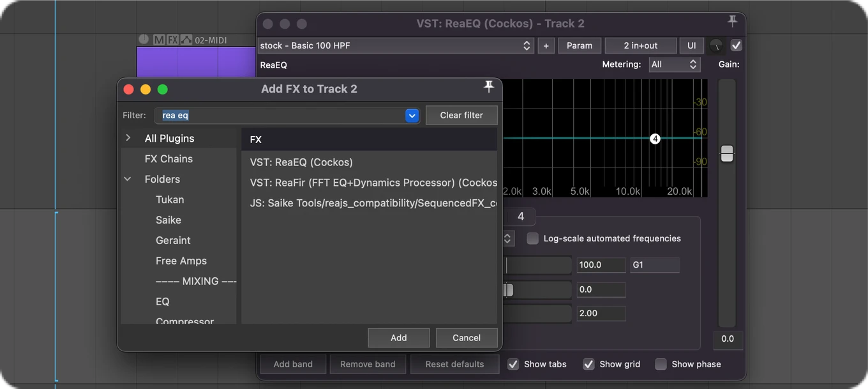Open the Metering All dropdown
This screenshot has height=389, width=868.
[x=675, y=65]
